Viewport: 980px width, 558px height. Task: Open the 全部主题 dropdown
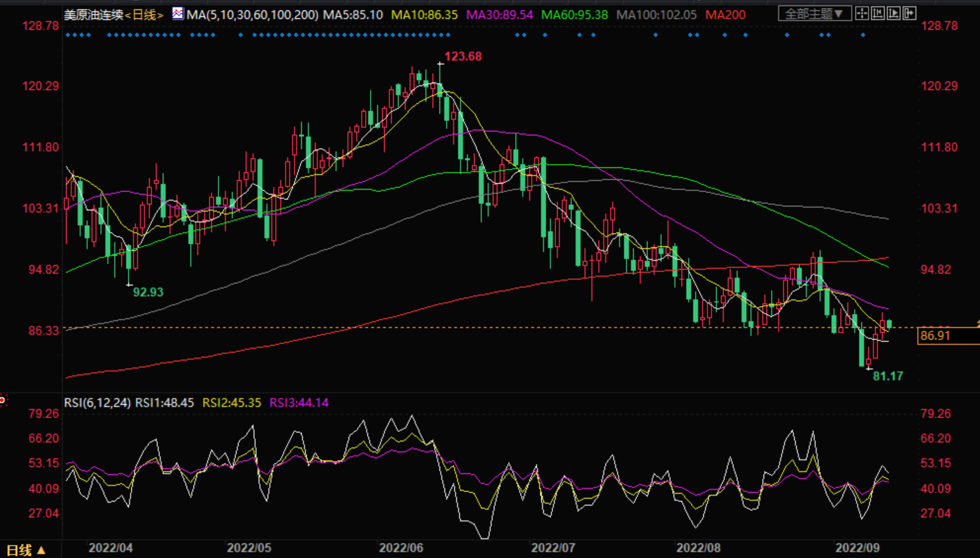[814, 13]
